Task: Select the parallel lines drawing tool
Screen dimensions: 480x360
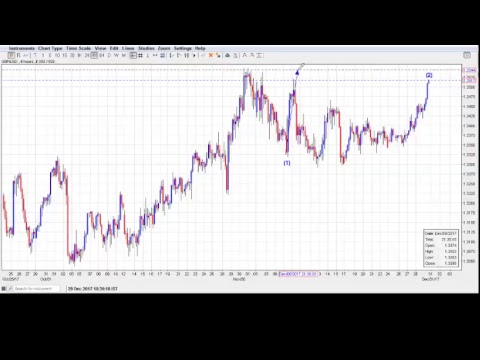Action: (x=162, y=55)
